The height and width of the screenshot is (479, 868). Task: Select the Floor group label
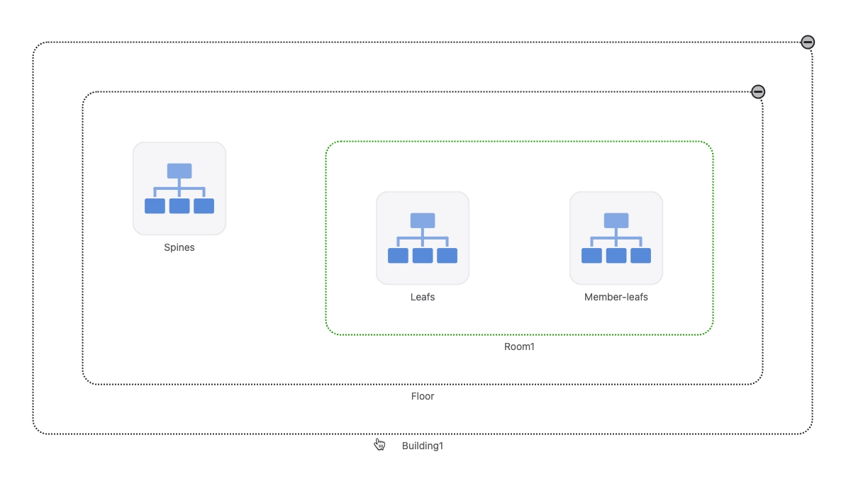(423, 397)
